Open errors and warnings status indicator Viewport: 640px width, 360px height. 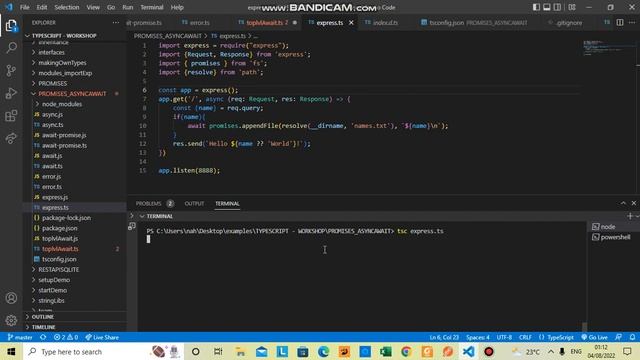[66, 337]
